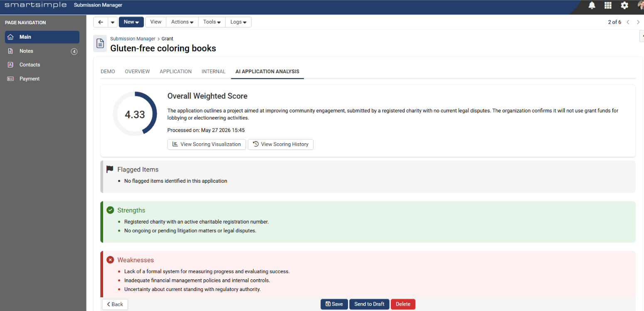Click the Back button at bottom
The image size is (644, 311).
click(x=115, y=304)
